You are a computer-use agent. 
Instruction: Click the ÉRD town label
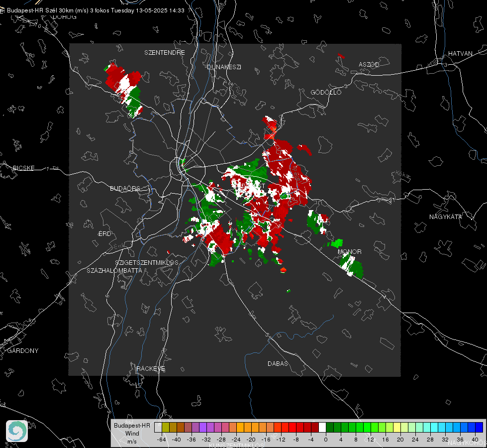(104, 234)
